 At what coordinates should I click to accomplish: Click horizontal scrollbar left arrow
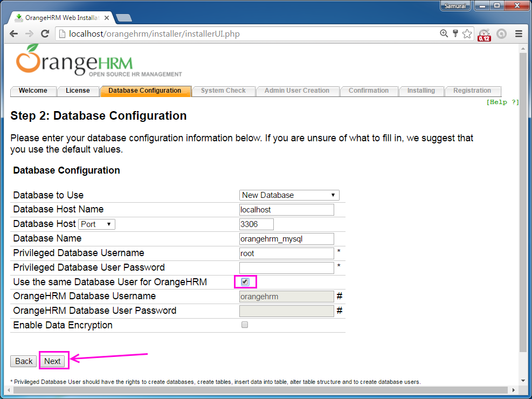coord(9,390)
